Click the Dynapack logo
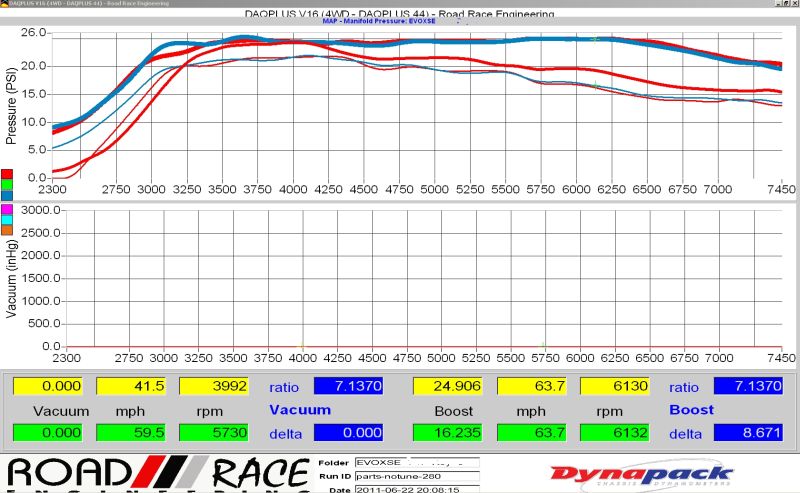The height and width of the screenshot is (493, 800). 641,475
